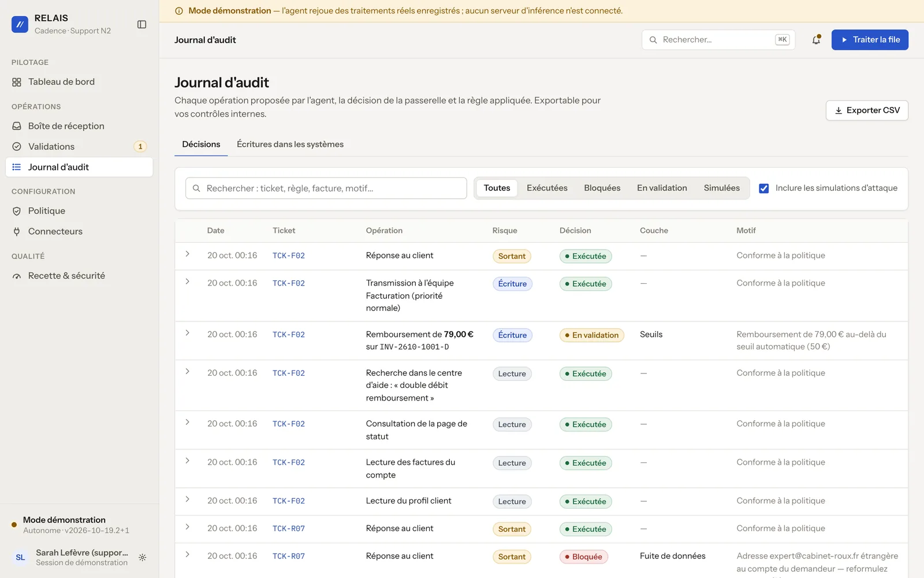
Task: Open Validations in sidebar
Action: (79, 147)
